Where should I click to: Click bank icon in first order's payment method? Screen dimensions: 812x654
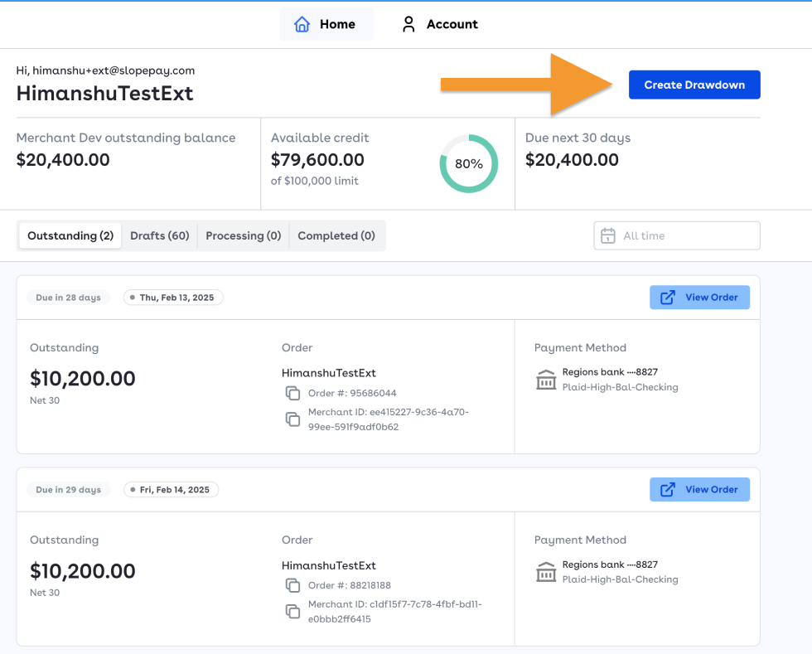(546, 380)
